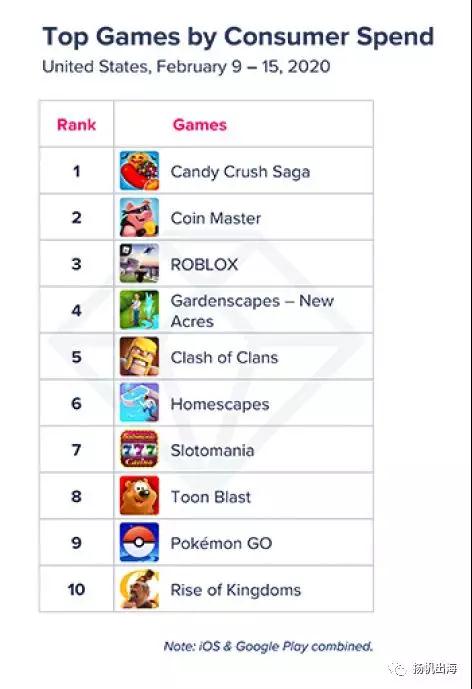
Task: Select the Pokémon GO game name
Action: point(221,543)
